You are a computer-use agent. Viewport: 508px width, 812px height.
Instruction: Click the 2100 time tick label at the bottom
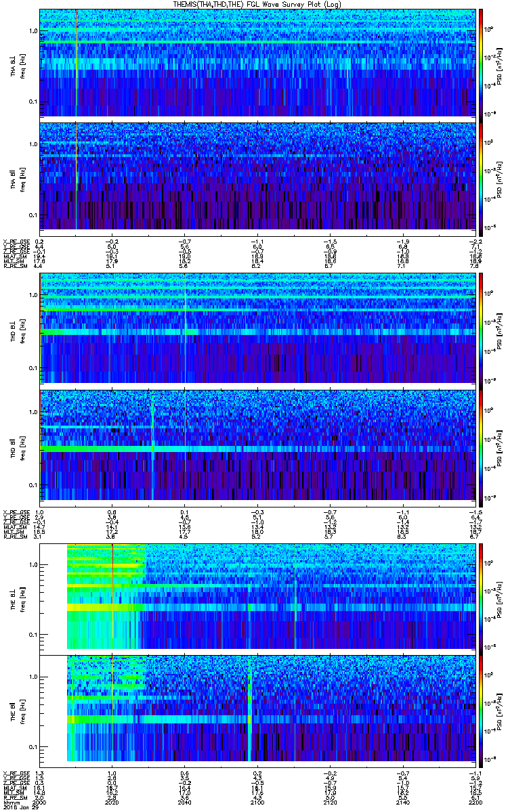pos(257,803)
